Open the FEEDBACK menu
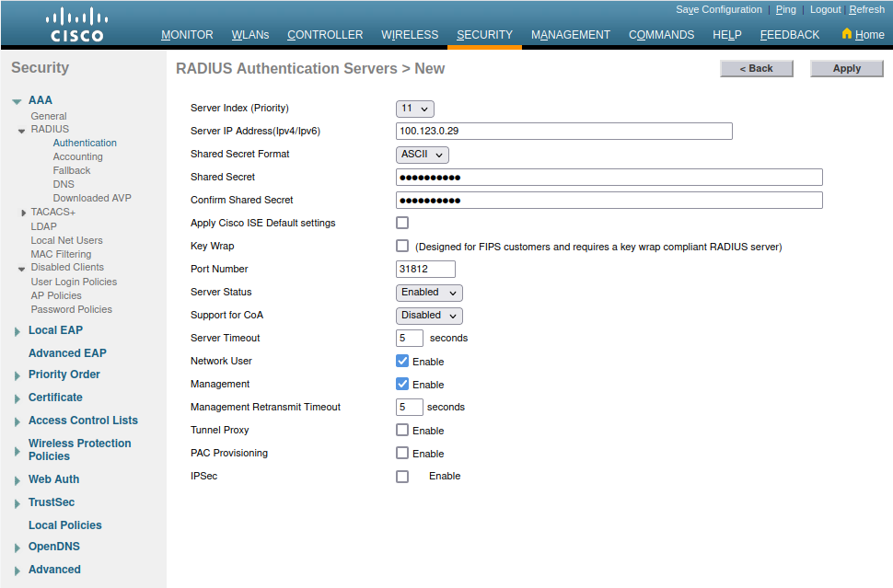Image resolution: width=893 pixels, height=588 pixels. [789, 35]
